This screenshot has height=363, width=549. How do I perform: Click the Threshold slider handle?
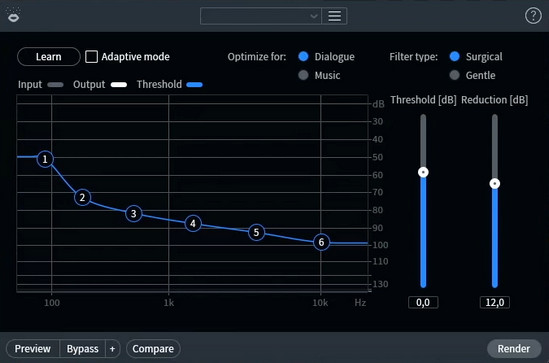point(423,172)
